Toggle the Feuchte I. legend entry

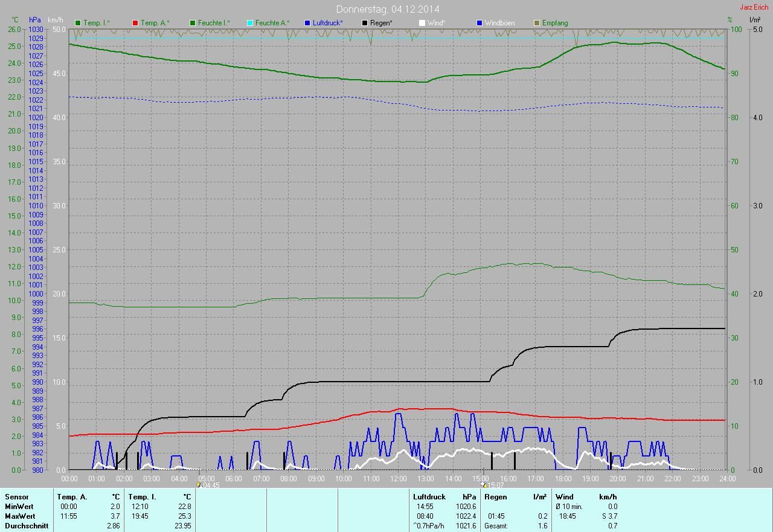(210, 23)
